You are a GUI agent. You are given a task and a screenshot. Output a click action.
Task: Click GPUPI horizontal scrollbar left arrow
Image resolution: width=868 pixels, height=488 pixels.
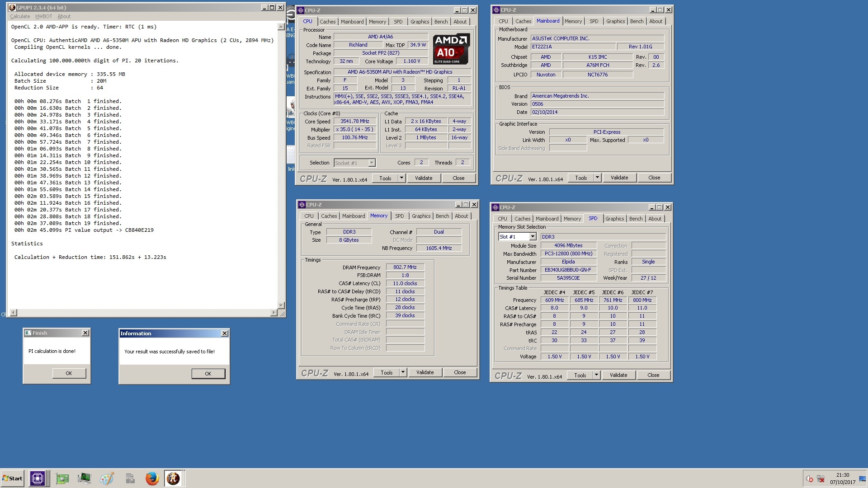click(14, 313)
